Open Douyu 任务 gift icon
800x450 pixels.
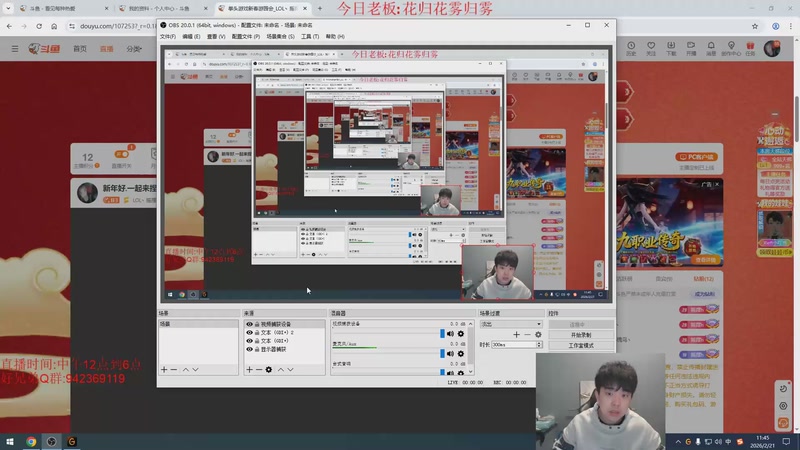tap(750, 48)
